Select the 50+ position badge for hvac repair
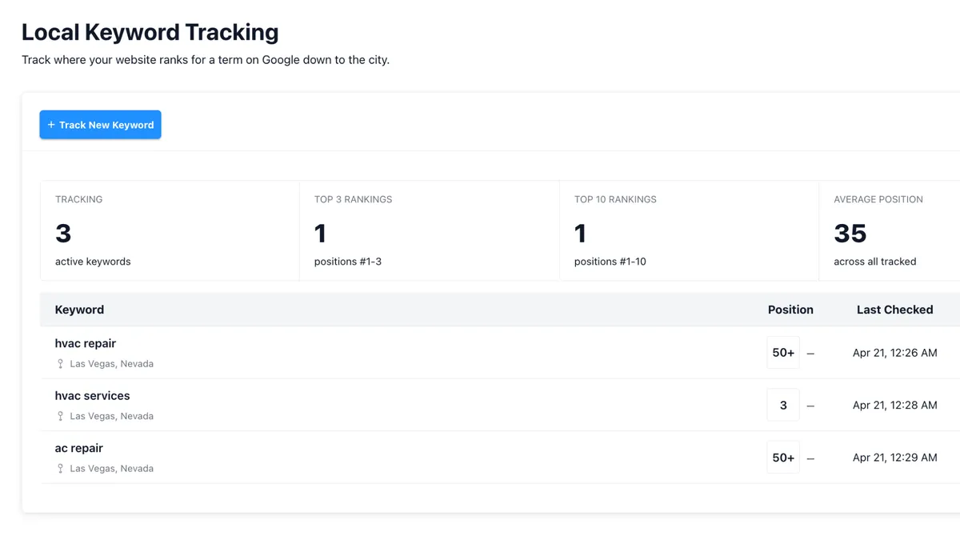The image size is (960, 560). (783, 352)
